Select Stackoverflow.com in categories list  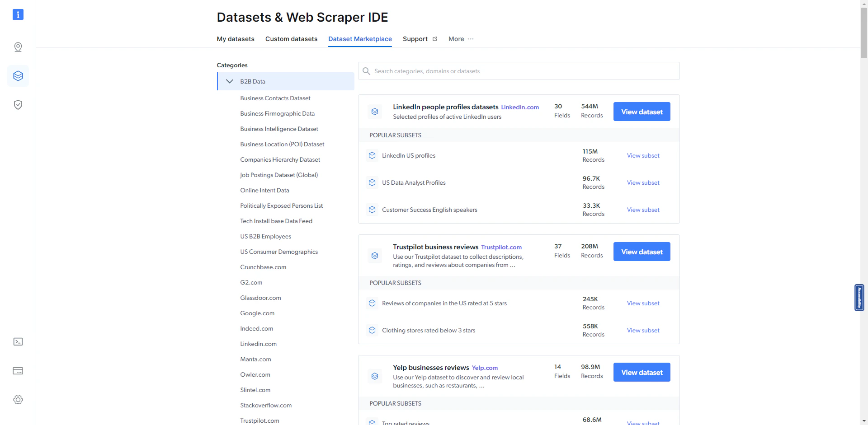coord(266,405)
